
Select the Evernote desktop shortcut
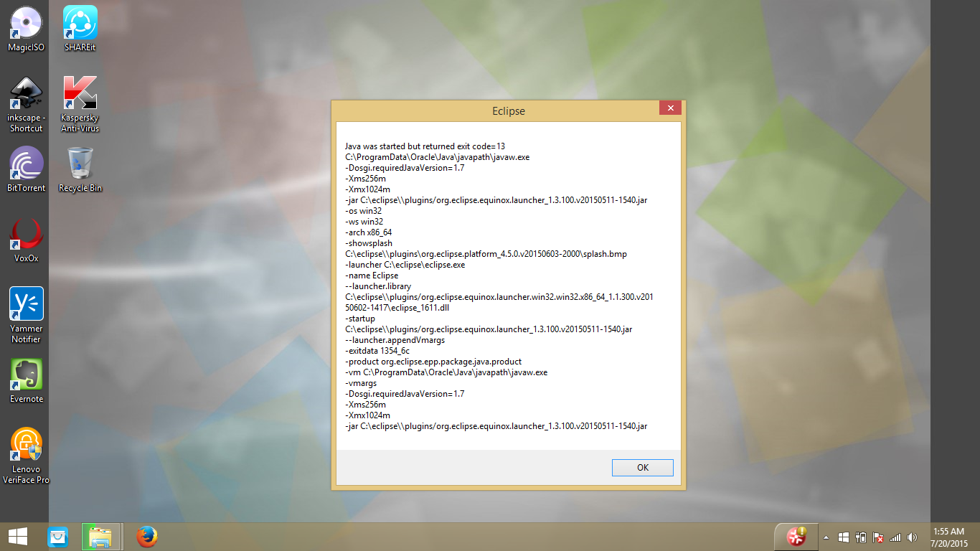(x=26, y=380)
